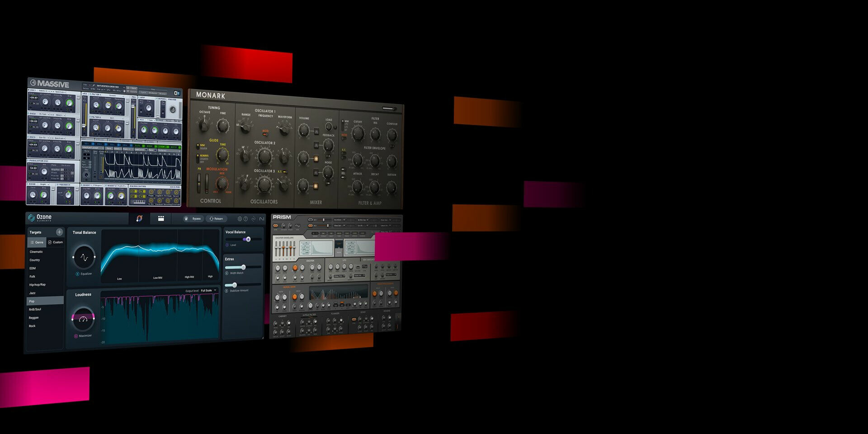Open Massive preset name dropdown Saturated Groover
Screen dimensions: 868x434
pos(110,87)
